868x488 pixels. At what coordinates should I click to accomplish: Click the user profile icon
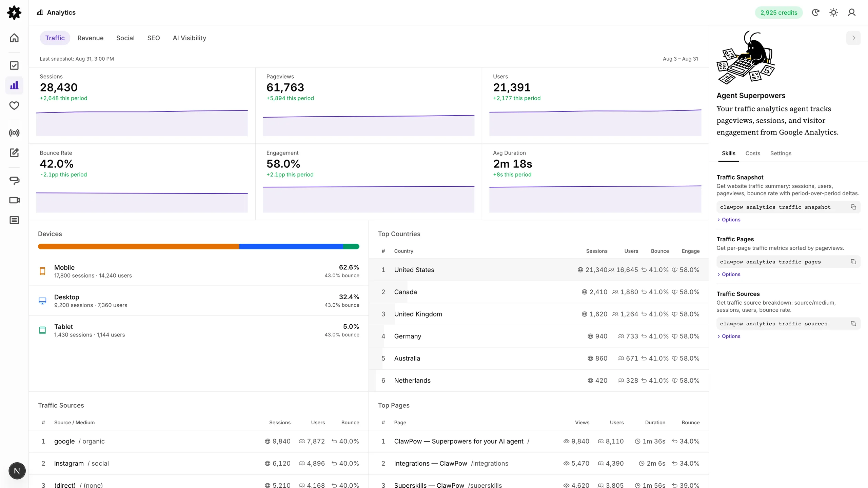point(851,13)
